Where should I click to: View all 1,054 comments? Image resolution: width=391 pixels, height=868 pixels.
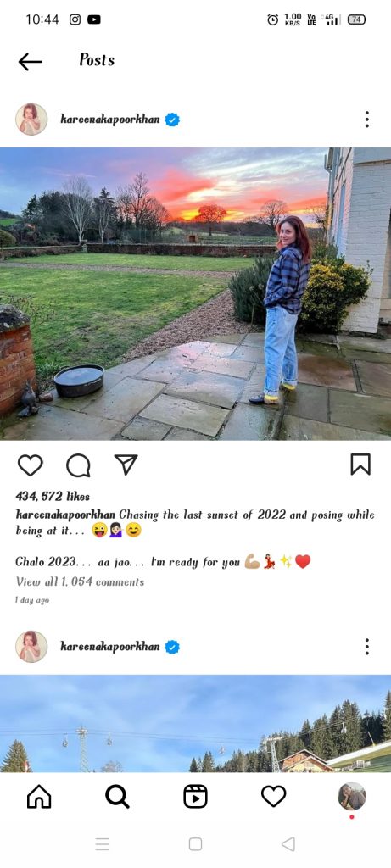pos(80,581)
